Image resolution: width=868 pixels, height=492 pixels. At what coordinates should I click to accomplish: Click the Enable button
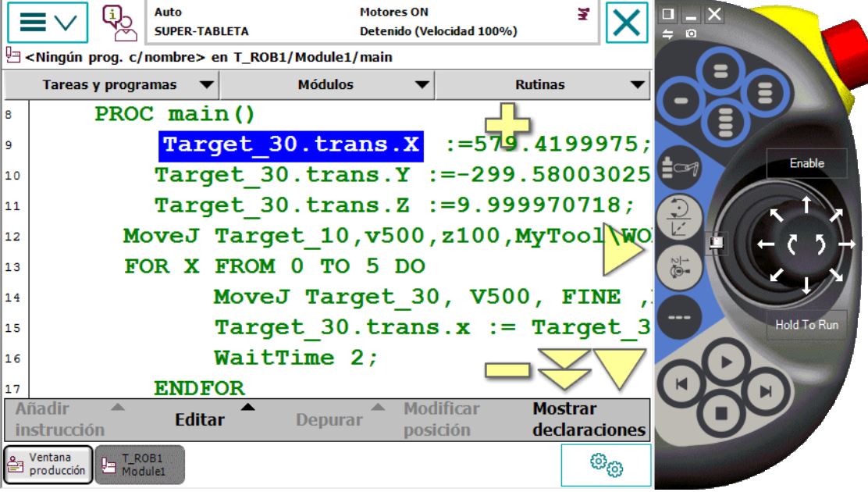tap(806, 163)
